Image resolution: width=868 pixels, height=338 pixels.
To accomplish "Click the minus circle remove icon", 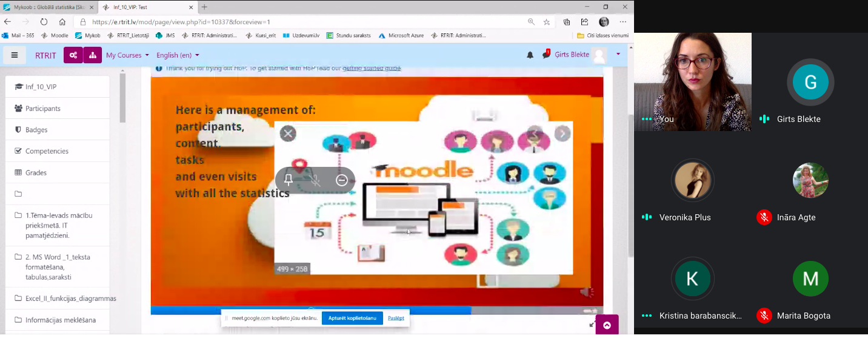I will tap(341, 180).
